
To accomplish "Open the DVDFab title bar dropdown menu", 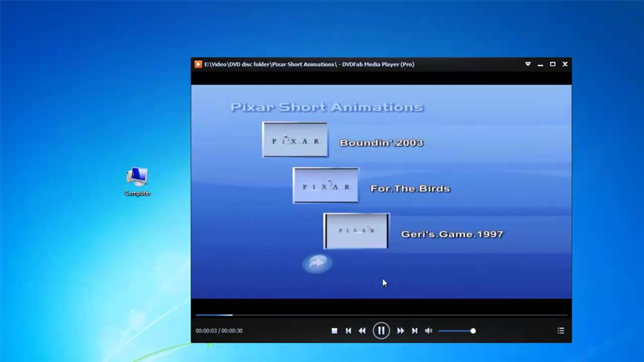I will (528, 64).
